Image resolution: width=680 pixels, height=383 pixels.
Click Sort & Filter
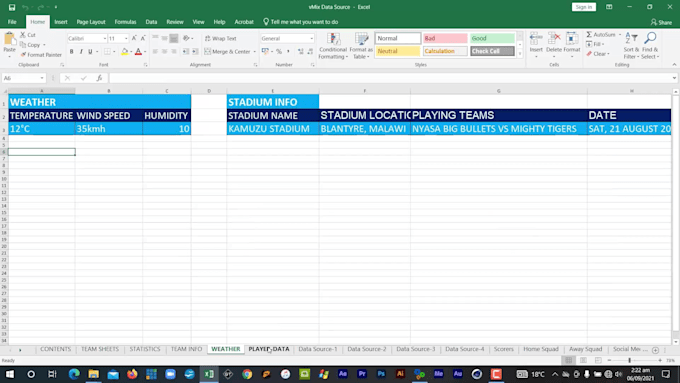point(631,46)
